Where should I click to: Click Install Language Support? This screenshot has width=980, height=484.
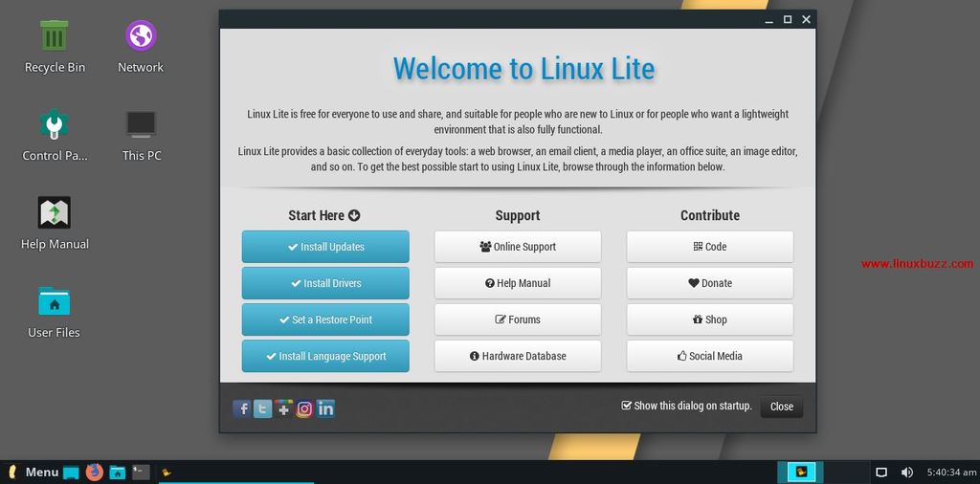325,356
